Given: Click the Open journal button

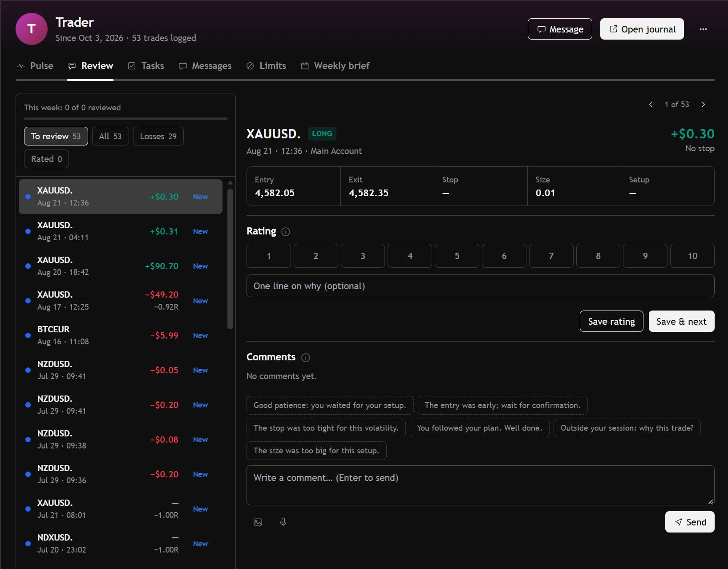Looking at the screenshot, I should coord(642,29).
